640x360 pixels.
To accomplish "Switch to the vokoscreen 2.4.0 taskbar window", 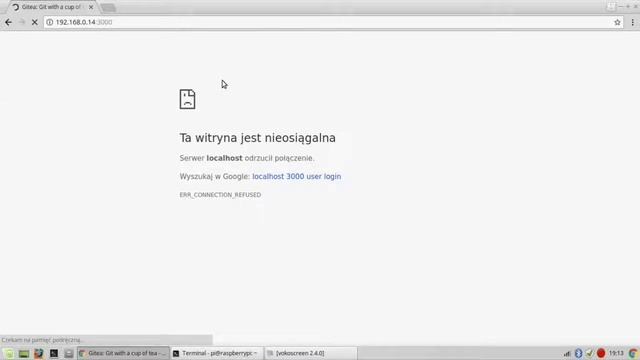I will coord(311,353).
